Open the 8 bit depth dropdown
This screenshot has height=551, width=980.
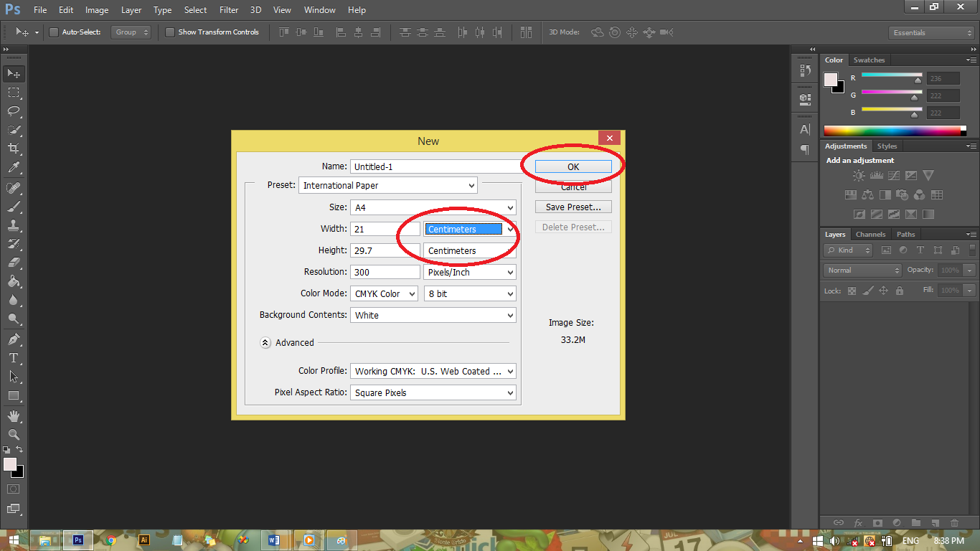point(470,293)
